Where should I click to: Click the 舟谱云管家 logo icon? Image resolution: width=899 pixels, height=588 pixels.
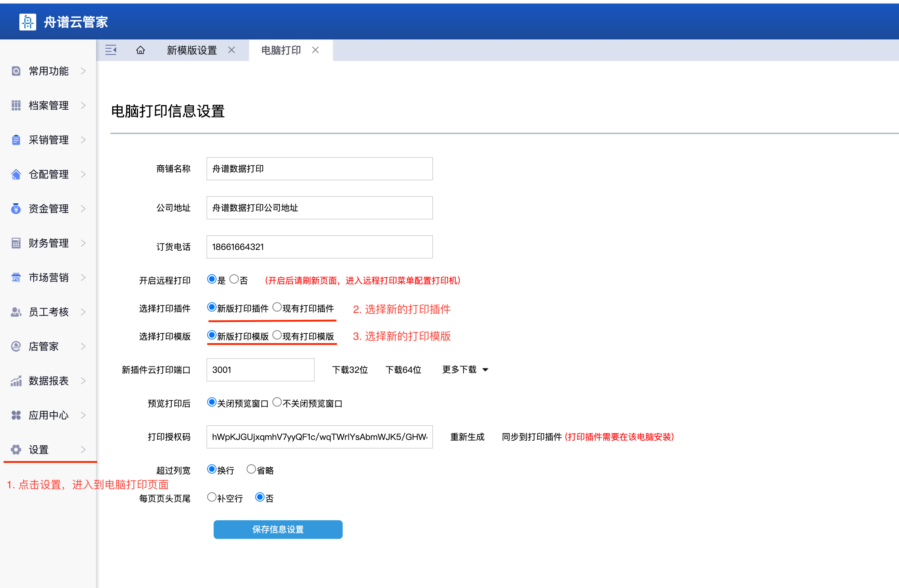point(28,22)
